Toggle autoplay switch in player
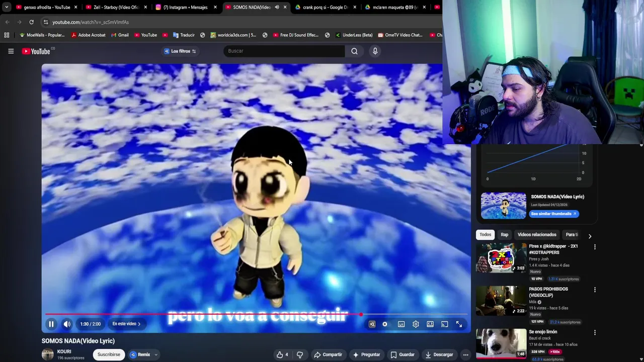The image size is (644, 362). point(385,324)
